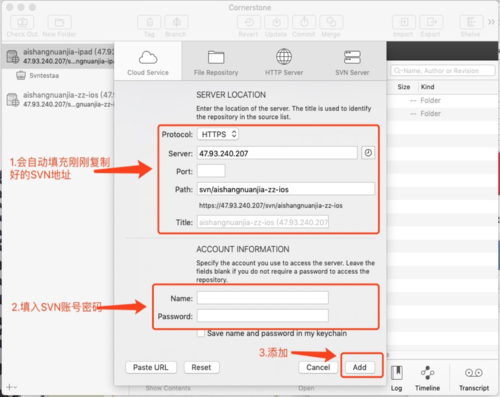
Task: Click the Name, Author or Revision search field
Action: (x=443, y=71)
